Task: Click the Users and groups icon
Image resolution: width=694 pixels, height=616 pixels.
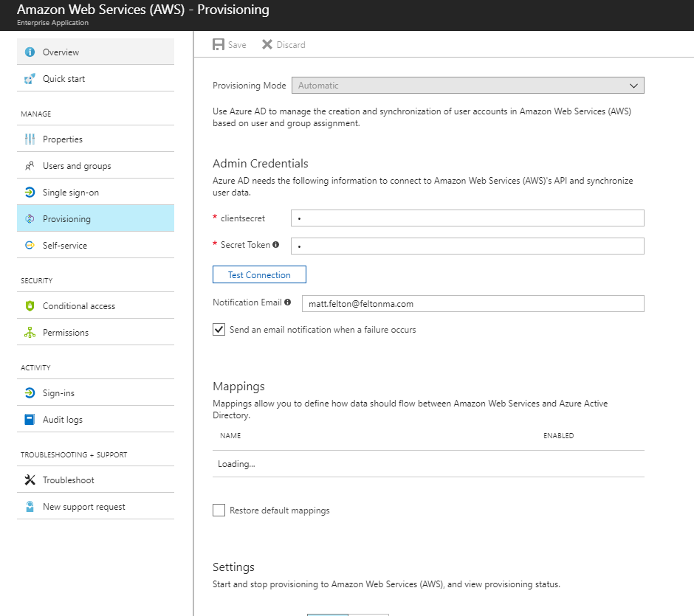Action: (30, 166)
